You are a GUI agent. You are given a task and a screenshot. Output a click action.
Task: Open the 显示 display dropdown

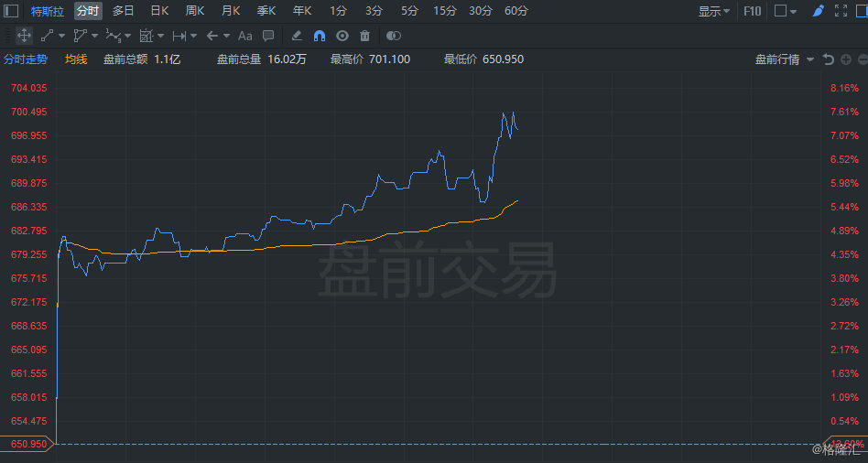[714, 11]
